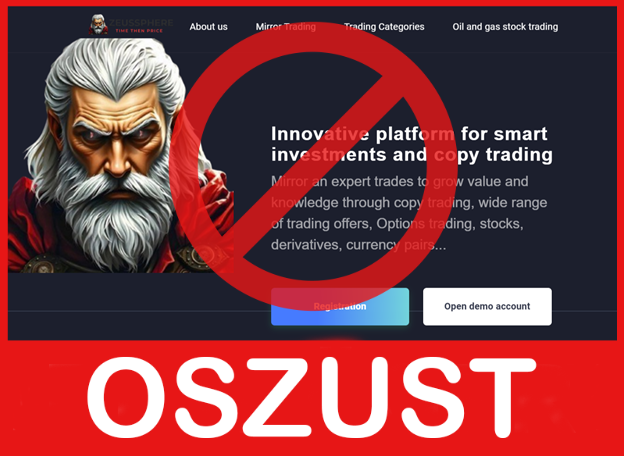Click the Registration gradient button
The width and height of the screenshot is (624, 456).
[x=340, y=306]
